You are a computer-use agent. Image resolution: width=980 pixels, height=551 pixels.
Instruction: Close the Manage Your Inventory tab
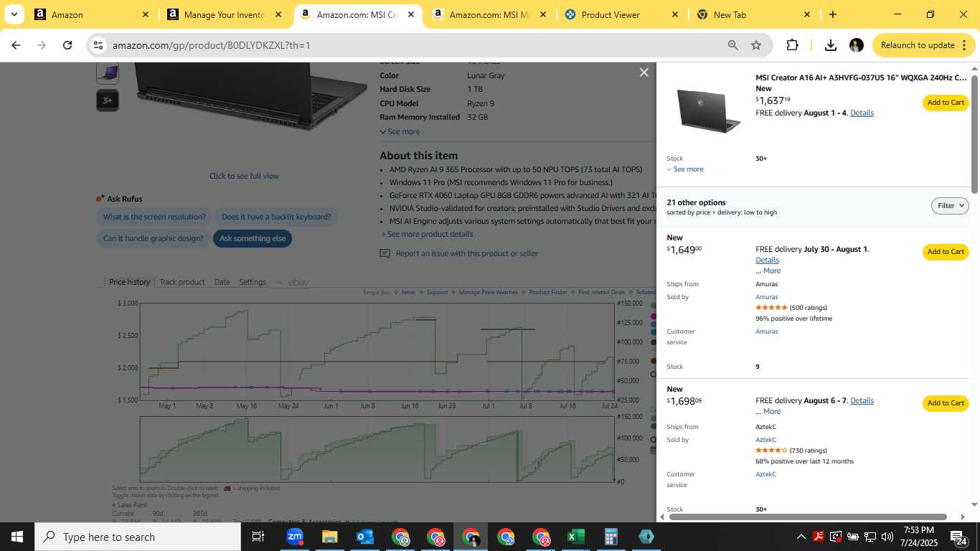[278, 14]
